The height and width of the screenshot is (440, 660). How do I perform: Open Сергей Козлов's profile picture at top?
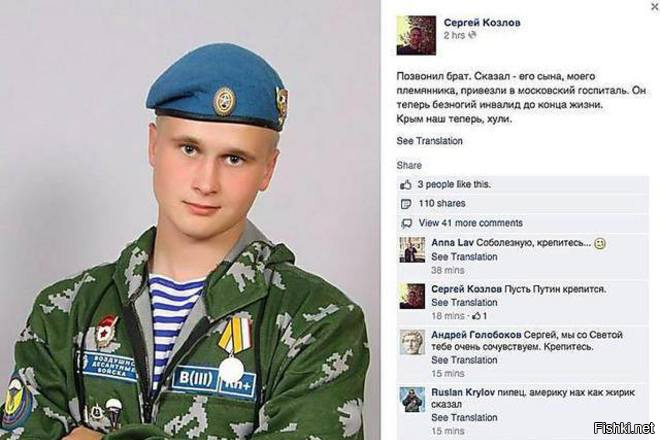(416, 35)
